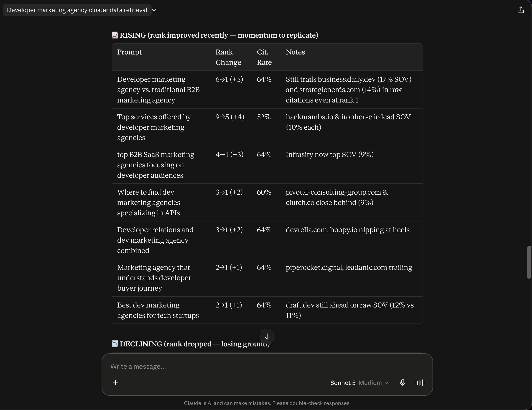Screen dimensions: 532x410
Task: Click the declining chart emoji in heading
Action: tap(115, 344)
